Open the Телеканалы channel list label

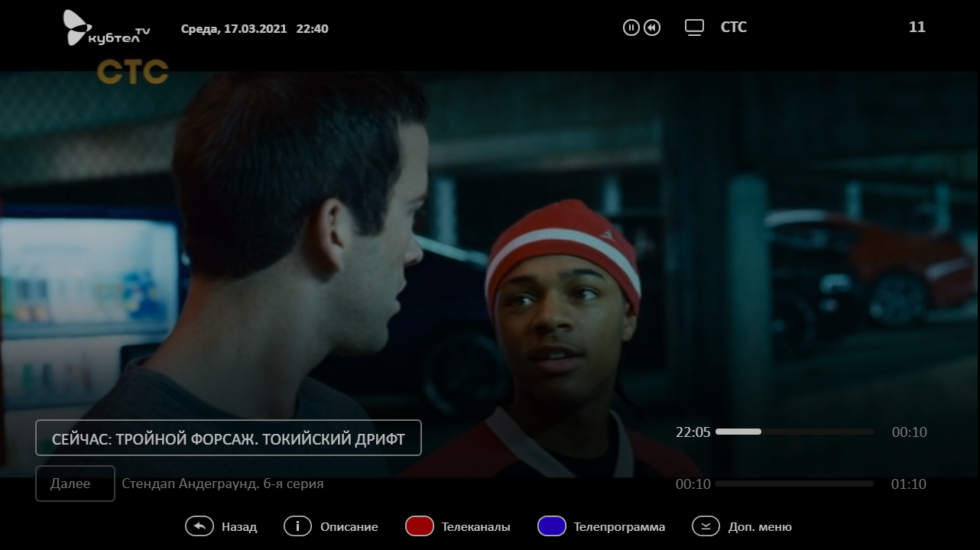[475, 527]
